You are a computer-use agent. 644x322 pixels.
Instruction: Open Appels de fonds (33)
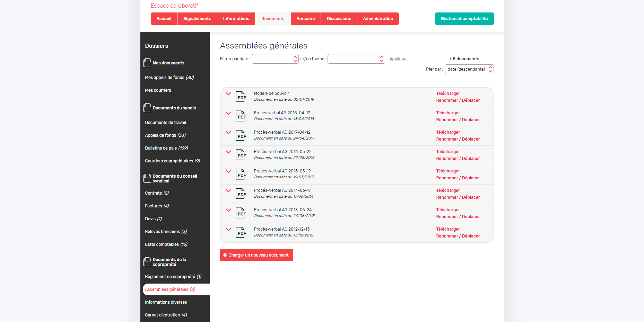pyautogui.click(x=165, y=135)
